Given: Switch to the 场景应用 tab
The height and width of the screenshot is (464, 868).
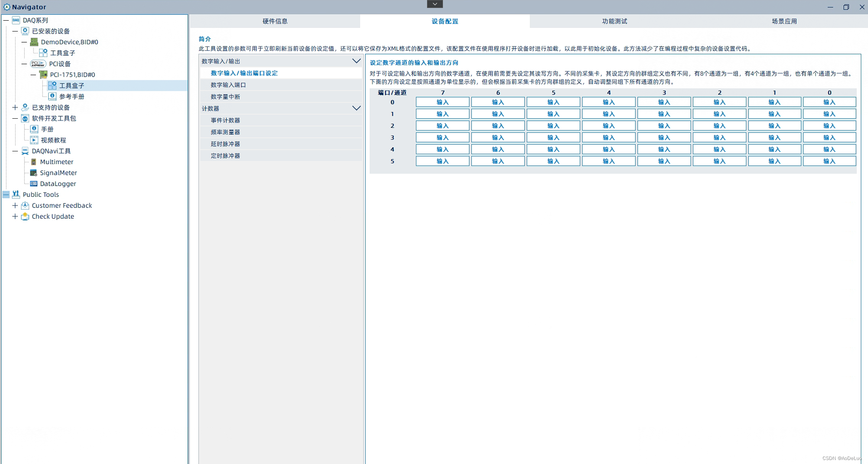Looking at the screenshot, I should pyautogui.click(x=784, y=21).
